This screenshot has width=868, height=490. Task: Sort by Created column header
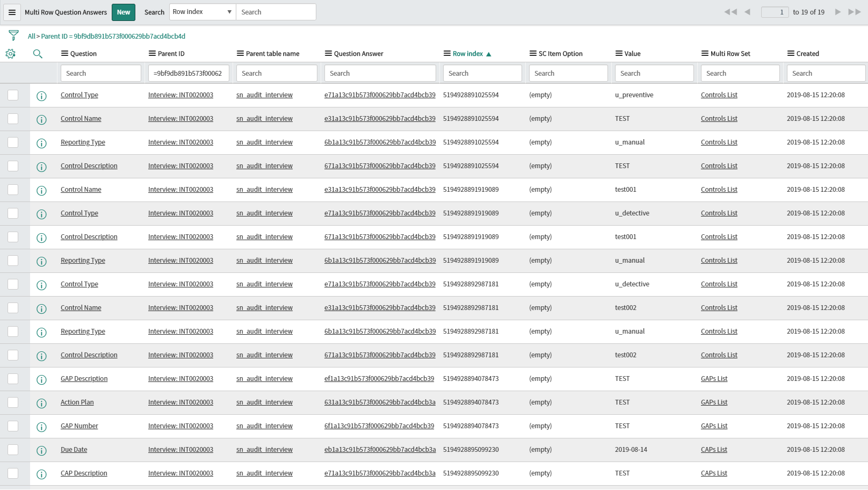pos(808,54)
